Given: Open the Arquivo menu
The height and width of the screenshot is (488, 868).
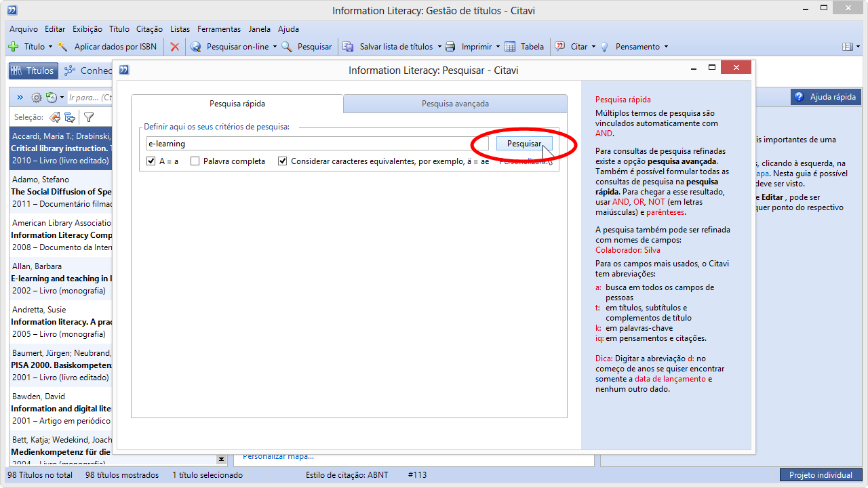Looking at the screenshot, I should pyautogui.click(x=24, y=29).
